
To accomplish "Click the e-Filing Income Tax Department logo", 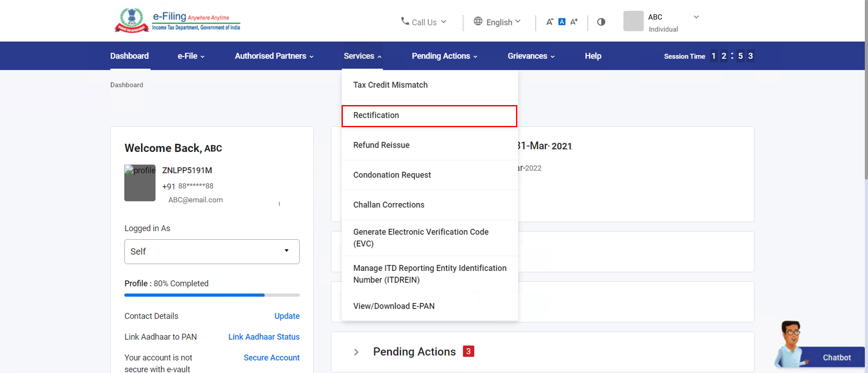I will pos(177,20).
